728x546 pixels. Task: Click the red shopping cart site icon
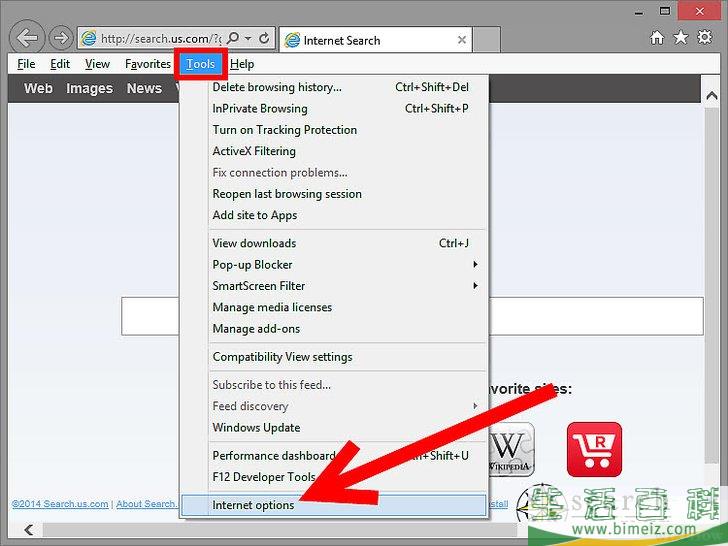[594, 449]
